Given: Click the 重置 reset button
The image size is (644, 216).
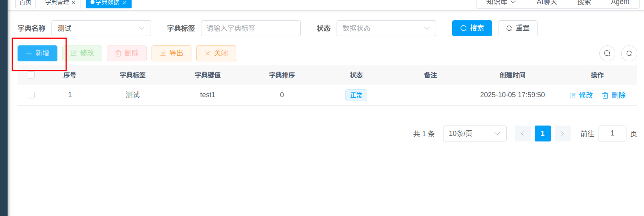Looking at the screenshot, I should (x=518, y=28).
